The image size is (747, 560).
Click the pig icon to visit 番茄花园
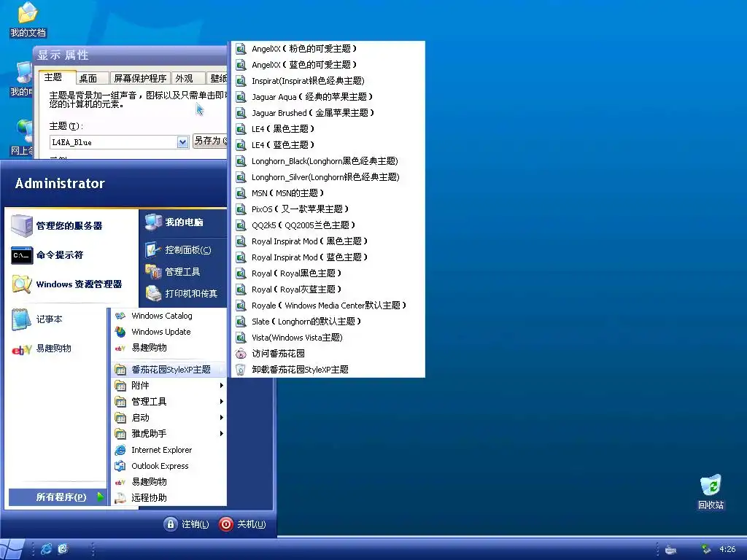coord(241,354)
